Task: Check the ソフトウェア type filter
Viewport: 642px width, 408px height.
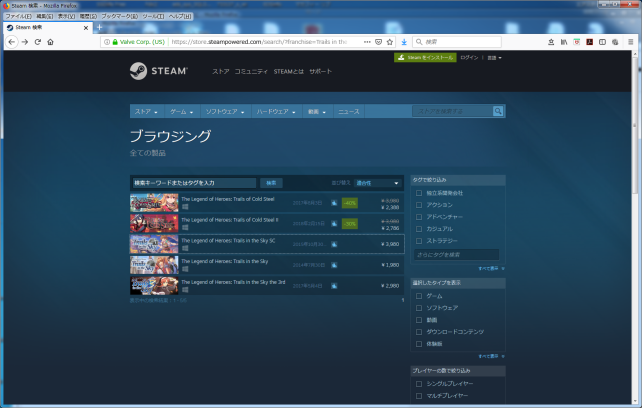Action: [419, 308]
